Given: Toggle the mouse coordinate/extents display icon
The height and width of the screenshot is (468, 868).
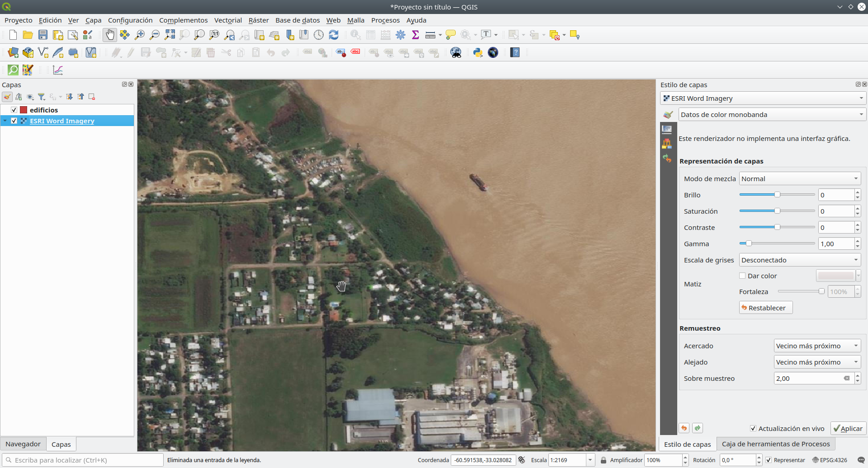Looking at the screenshot, I should click(x=522, y=460).
